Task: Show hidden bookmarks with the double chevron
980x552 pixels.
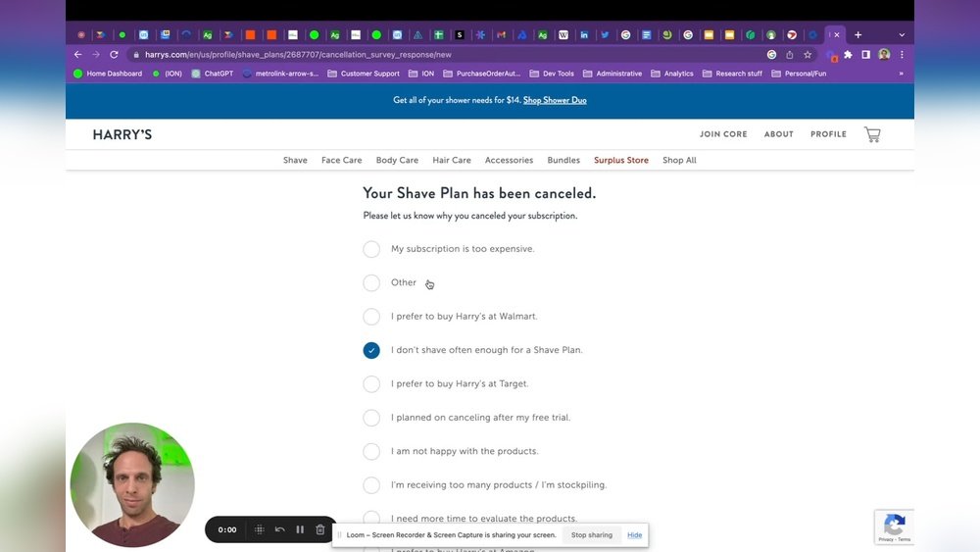Action: tap(901, 74)
